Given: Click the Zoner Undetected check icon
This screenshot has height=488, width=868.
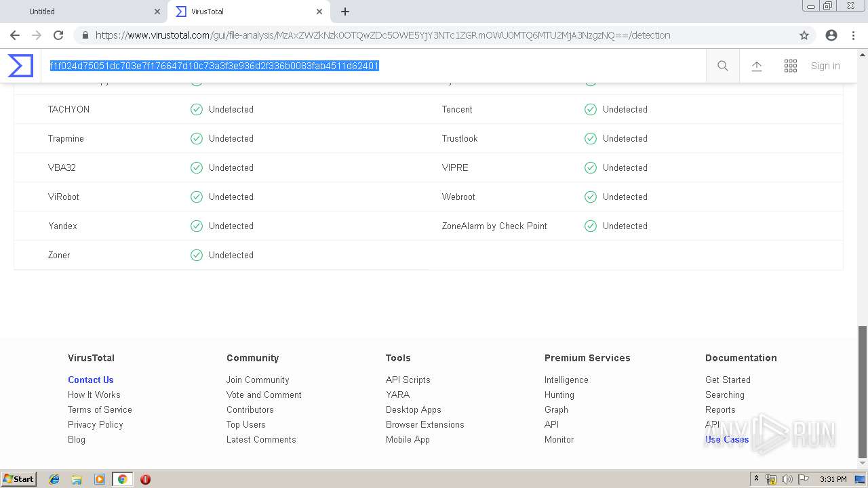Looking at the screenshot, I should (x=197, y=255).
